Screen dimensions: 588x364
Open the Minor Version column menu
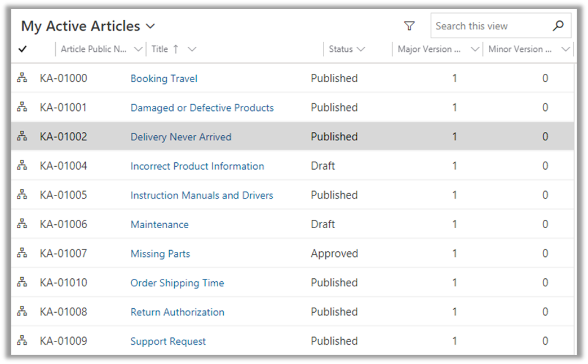pos(565,49)
